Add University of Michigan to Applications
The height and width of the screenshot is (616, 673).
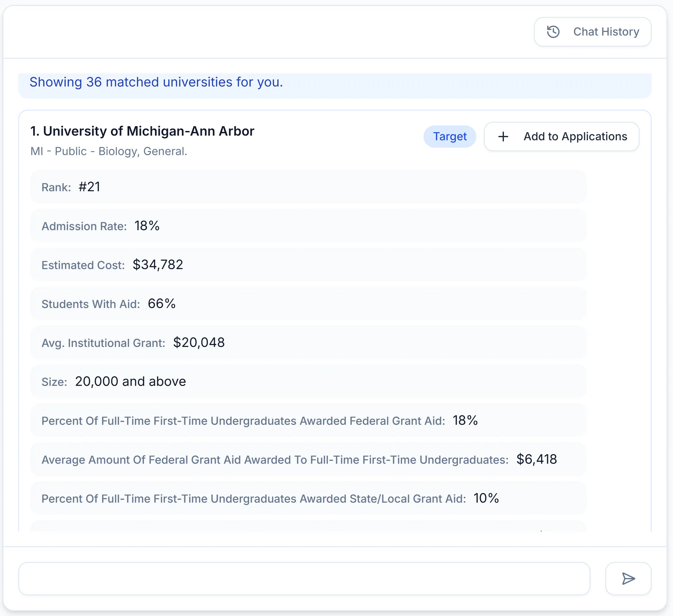click(x=561, y=137)
